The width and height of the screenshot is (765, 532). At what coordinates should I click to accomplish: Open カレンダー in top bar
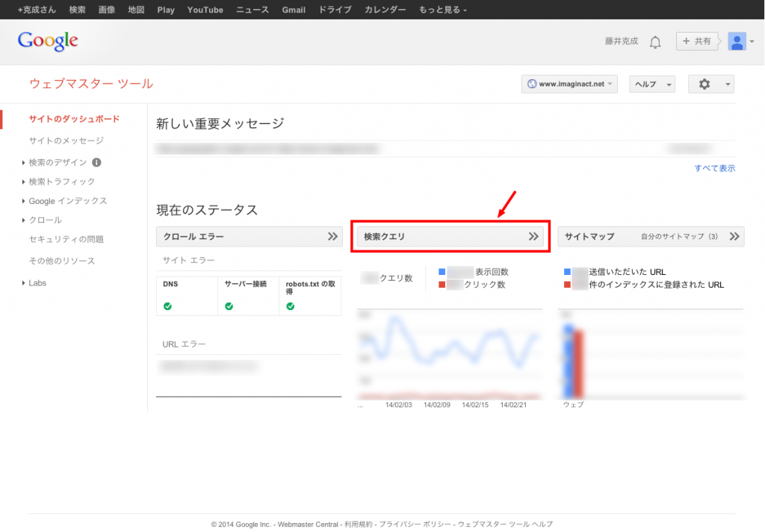[385, 10]
